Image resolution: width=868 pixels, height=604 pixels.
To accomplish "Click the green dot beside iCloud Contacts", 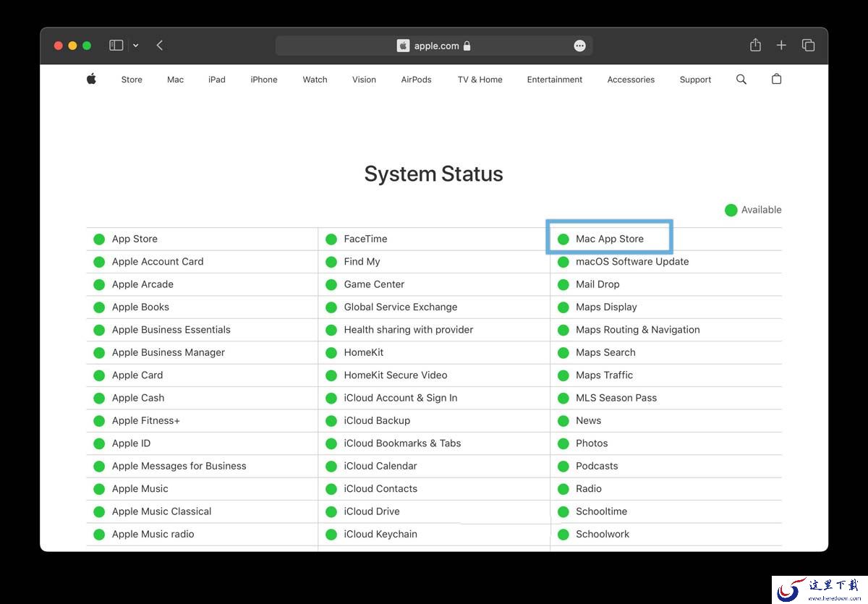I will (331, 489).
